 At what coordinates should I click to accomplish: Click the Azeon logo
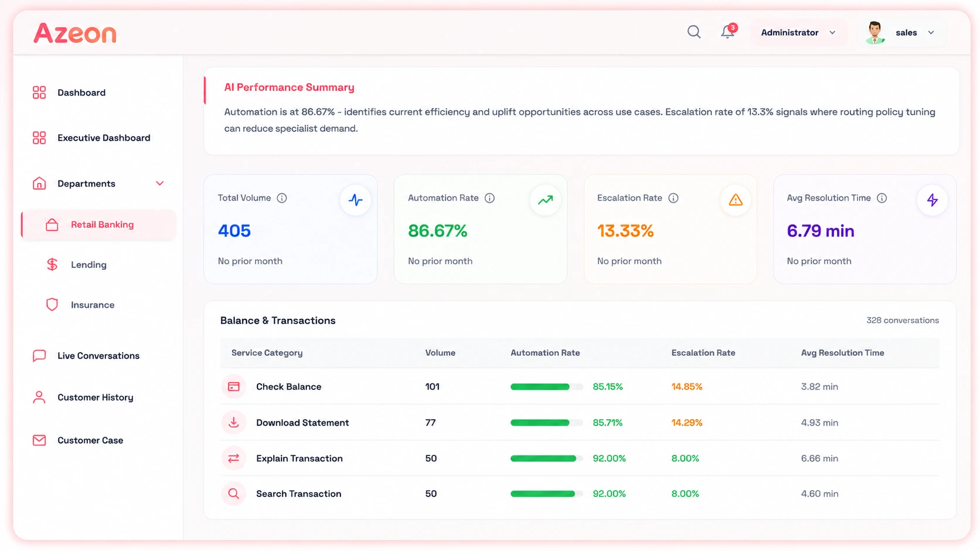click(75, 33)
